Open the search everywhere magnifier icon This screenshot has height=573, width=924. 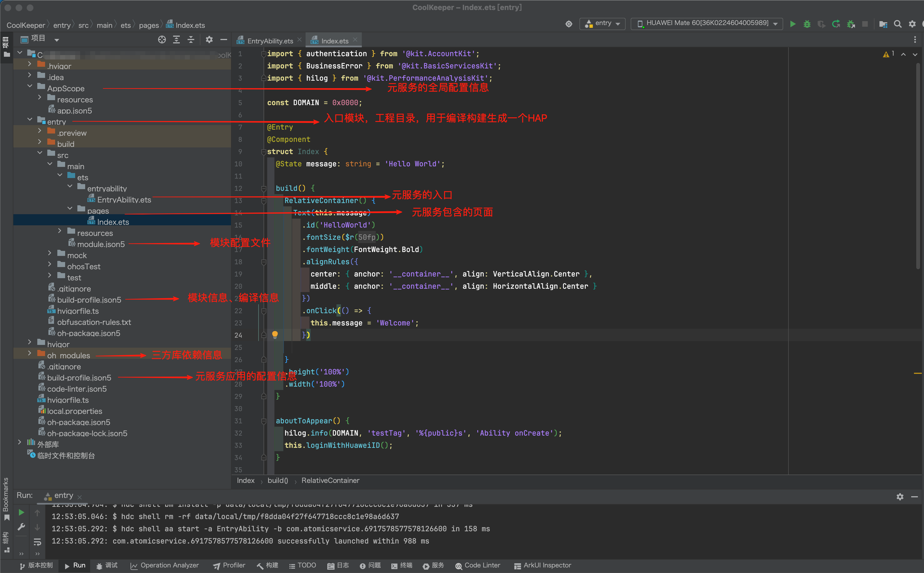click(898, 24)
